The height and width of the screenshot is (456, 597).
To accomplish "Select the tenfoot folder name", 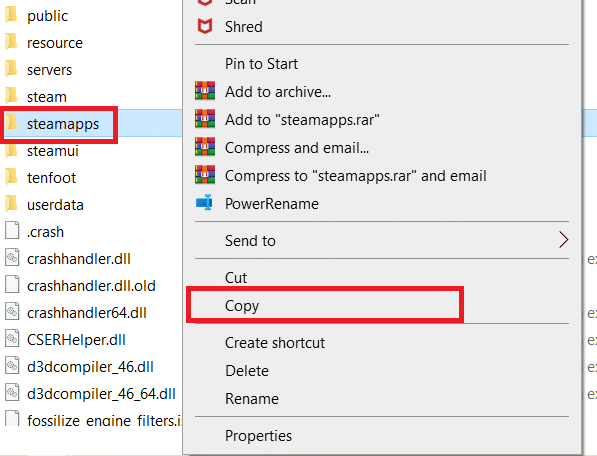I will (x=51, y=178).
